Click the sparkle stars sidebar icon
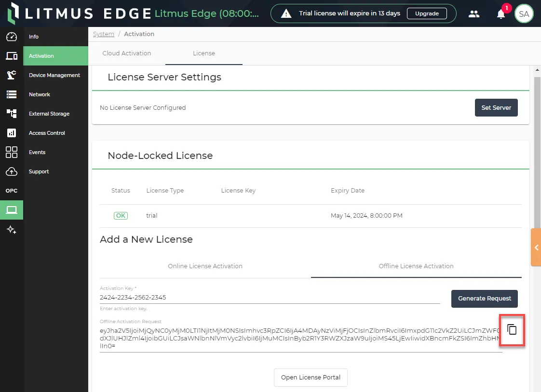 tap(12, 229)
